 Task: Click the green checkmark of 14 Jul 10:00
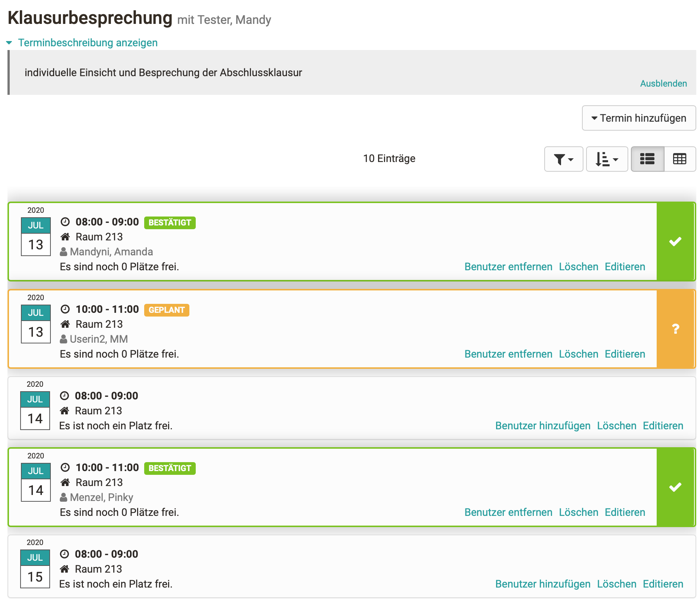click(675, 487)
